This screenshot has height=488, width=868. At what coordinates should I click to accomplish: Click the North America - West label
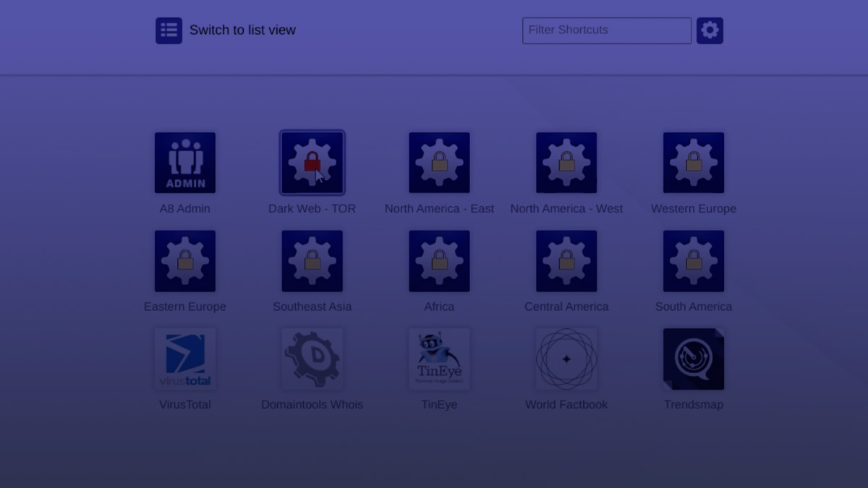tap(566, 208)
